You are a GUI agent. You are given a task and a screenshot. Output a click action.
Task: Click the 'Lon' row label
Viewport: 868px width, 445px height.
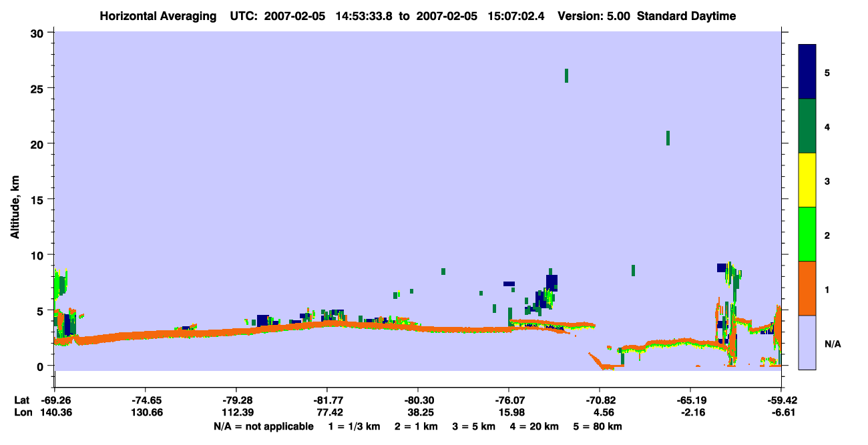pyautogui.click(x=22, y=413)
